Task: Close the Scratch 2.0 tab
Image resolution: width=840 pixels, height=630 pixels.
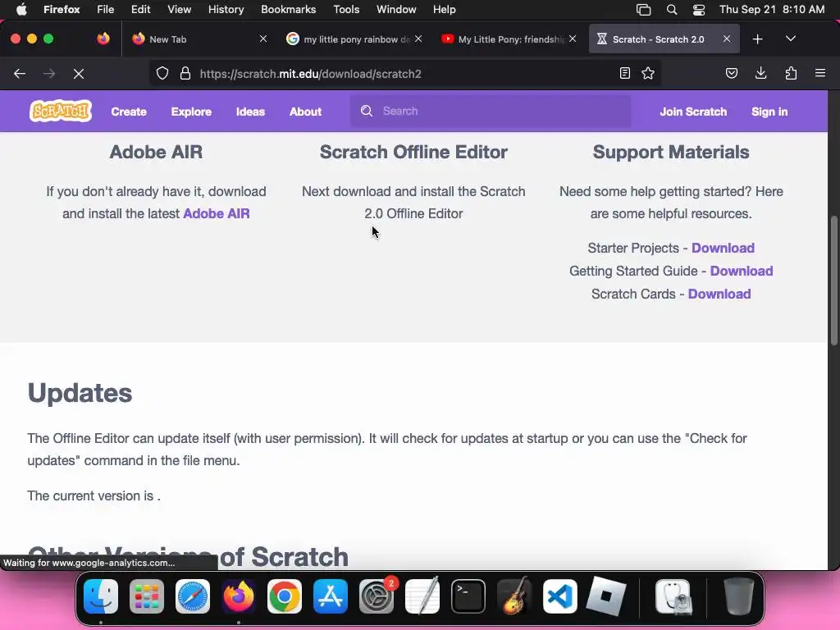Action: 727,39
